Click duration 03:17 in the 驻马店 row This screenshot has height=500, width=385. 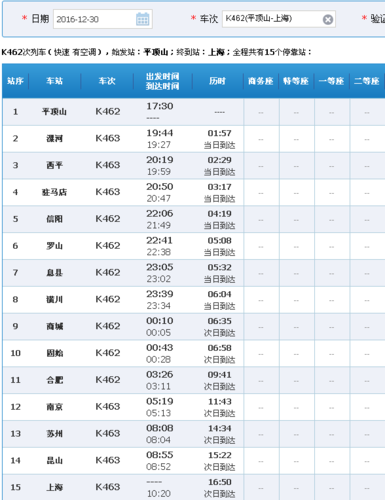pyautogui.click(x=219, y=187)
